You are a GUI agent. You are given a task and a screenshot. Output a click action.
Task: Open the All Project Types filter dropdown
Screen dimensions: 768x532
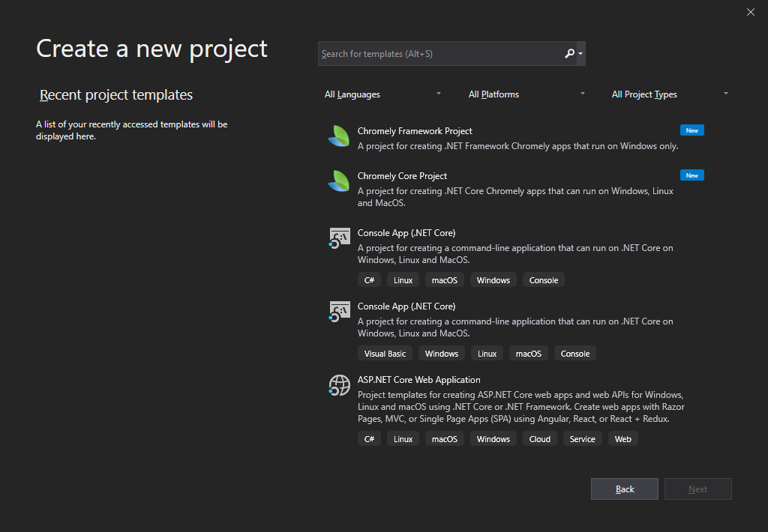tap(670, 94)
